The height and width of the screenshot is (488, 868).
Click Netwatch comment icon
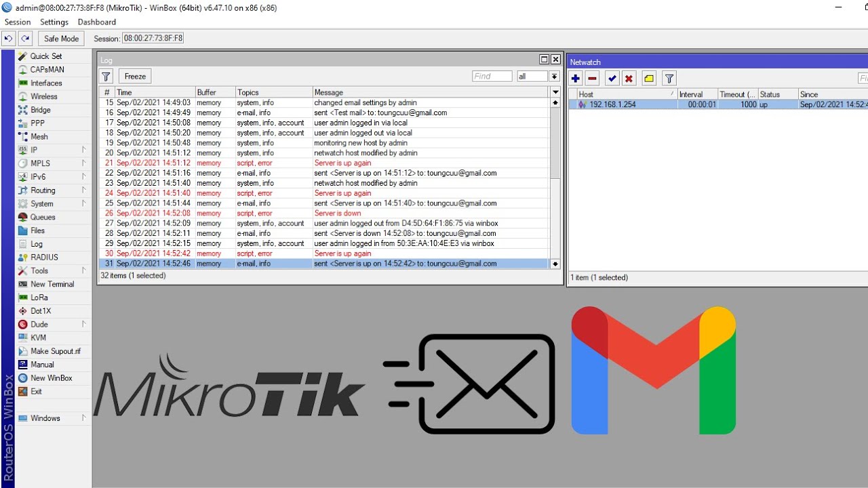point(649,79)
